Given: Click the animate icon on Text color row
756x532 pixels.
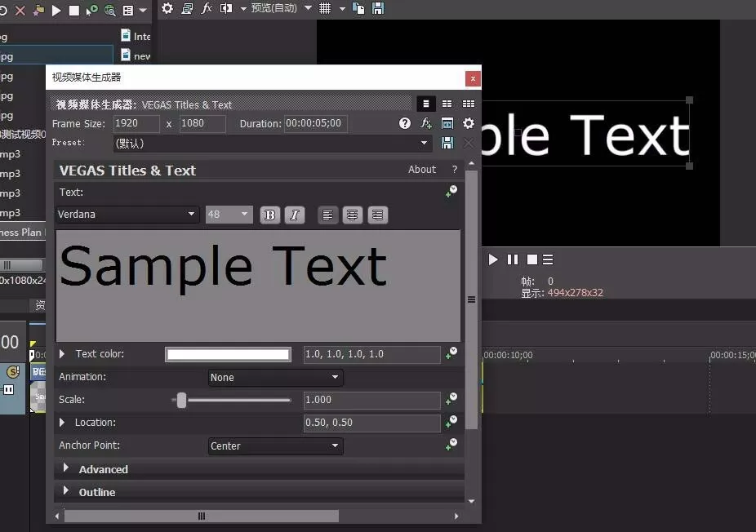Looking at the screenshot, I should click(451, 353).
